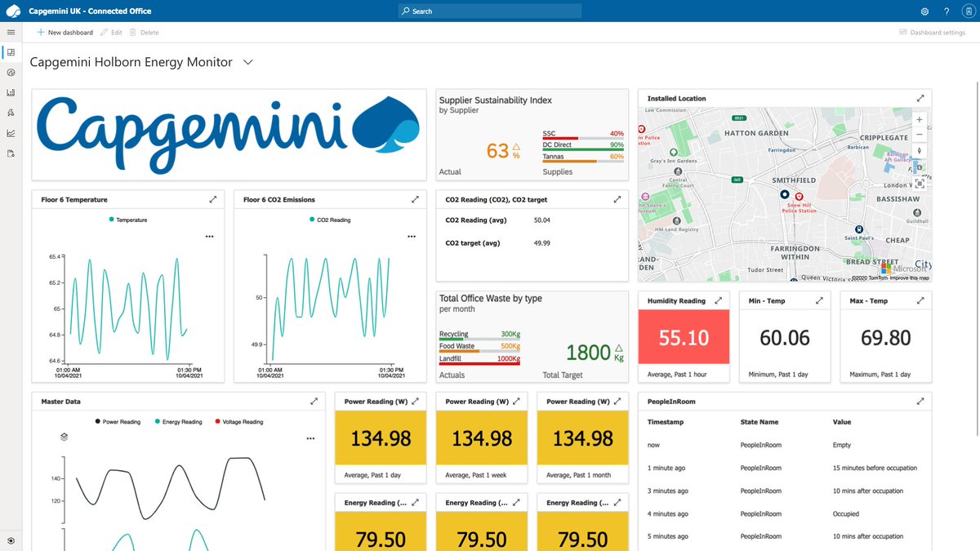Viewport: 980px width, 551px height.
Task: Expand the CO2 Reading and target tile
Action: (x=617, y=199)
